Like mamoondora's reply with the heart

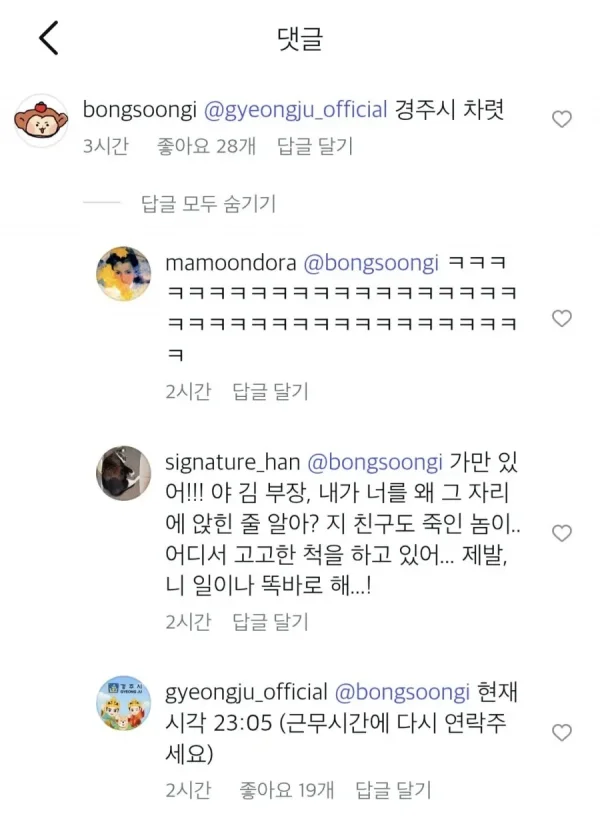(x=562, y=319)
